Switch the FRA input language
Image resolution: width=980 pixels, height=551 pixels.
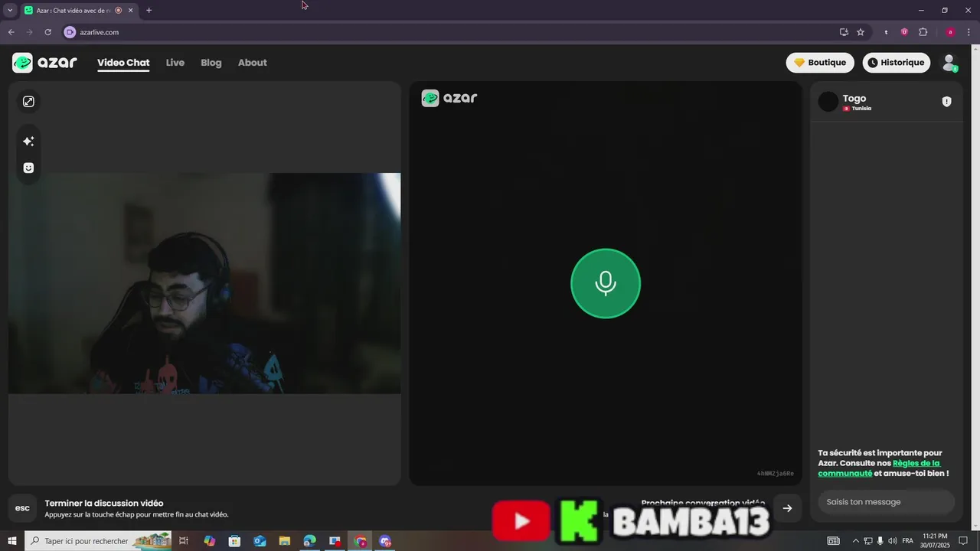point(908,541)
